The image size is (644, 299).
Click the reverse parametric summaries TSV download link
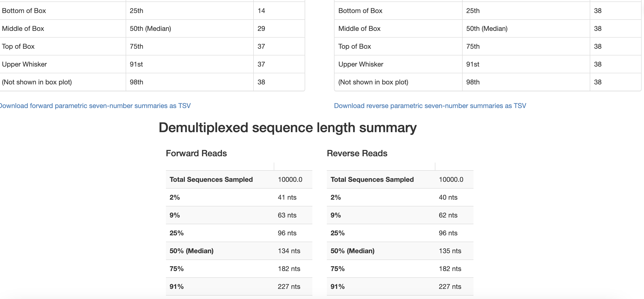(430, 106)
